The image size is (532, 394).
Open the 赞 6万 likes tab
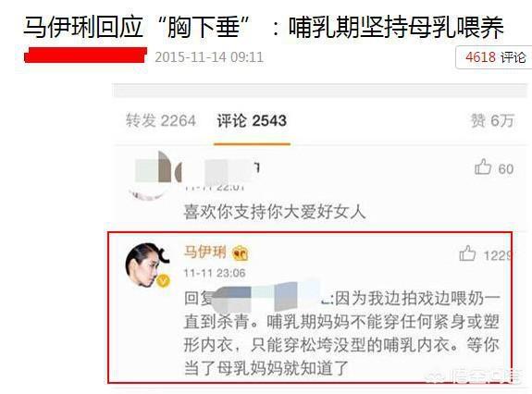pos(492,121)
